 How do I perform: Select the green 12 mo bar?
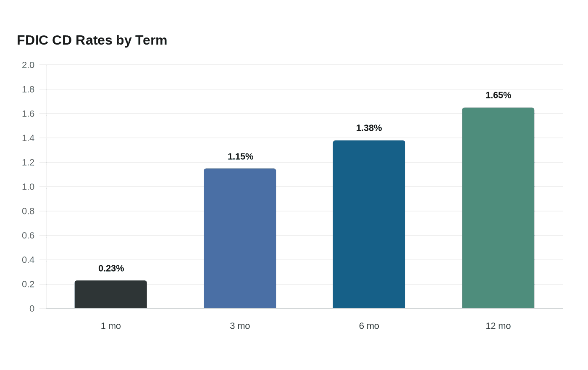coord(498,208)
